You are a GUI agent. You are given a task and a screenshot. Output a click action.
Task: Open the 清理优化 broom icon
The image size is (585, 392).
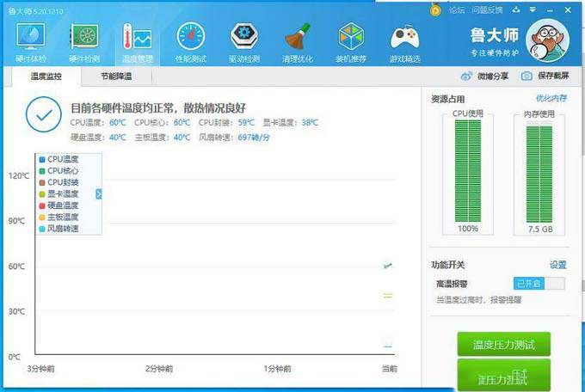[x=298, y=37]
